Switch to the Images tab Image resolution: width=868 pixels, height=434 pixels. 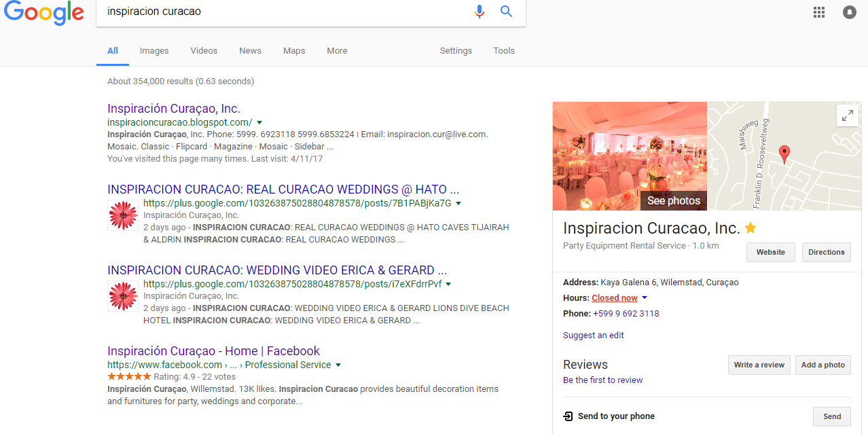[154, 51]
